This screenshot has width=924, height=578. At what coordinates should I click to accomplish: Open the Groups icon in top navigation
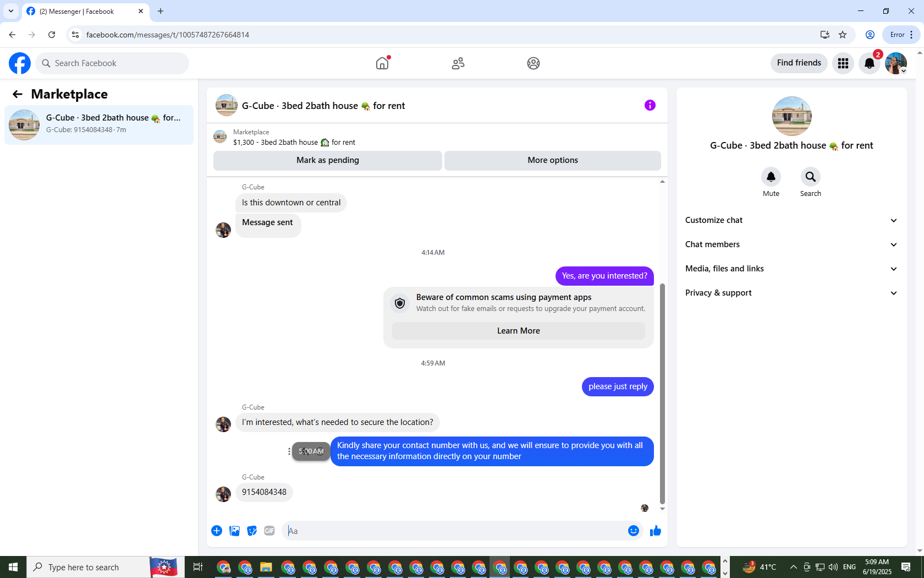[x=533, y=63]
